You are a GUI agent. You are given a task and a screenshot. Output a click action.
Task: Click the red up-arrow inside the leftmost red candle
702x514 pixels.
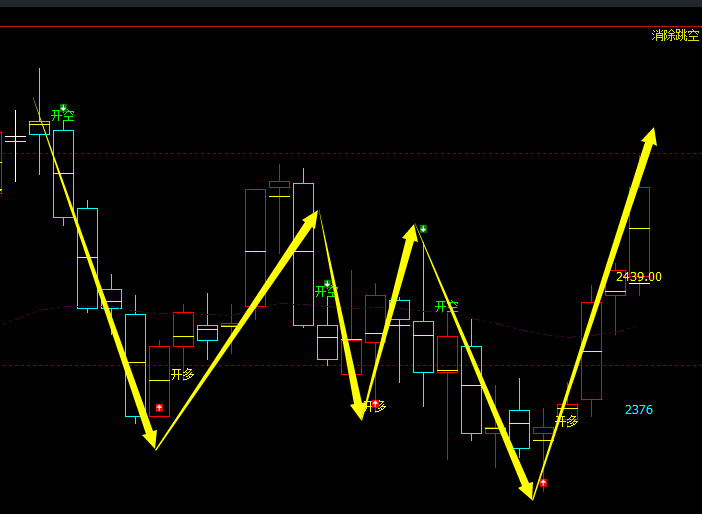click(x=159, y=408)
